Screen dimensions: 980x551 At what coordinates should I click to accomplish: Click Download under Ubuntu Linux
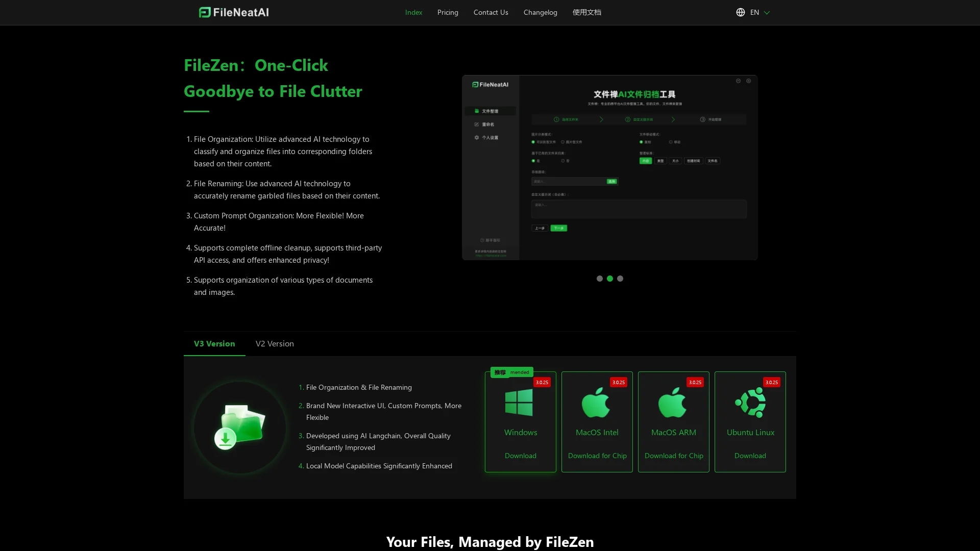(750, 456)
